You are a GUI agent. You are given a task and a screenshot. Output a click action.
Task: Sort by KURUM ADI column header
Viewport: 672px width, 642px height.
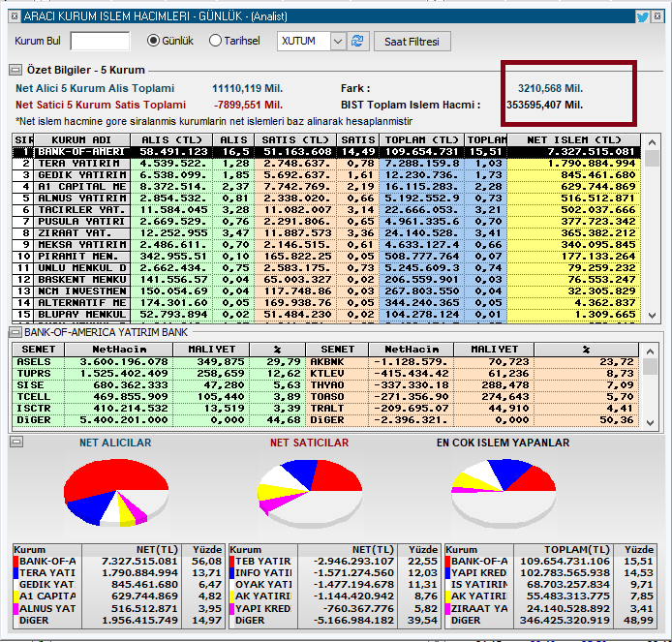click(81, 140)
